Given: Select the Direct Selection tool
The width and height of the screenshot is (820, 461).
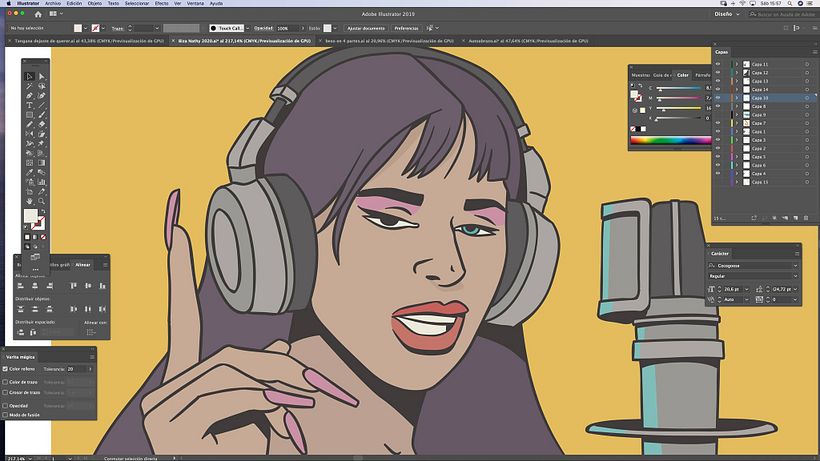Looking at the screenshot, I should pos(42,76).
